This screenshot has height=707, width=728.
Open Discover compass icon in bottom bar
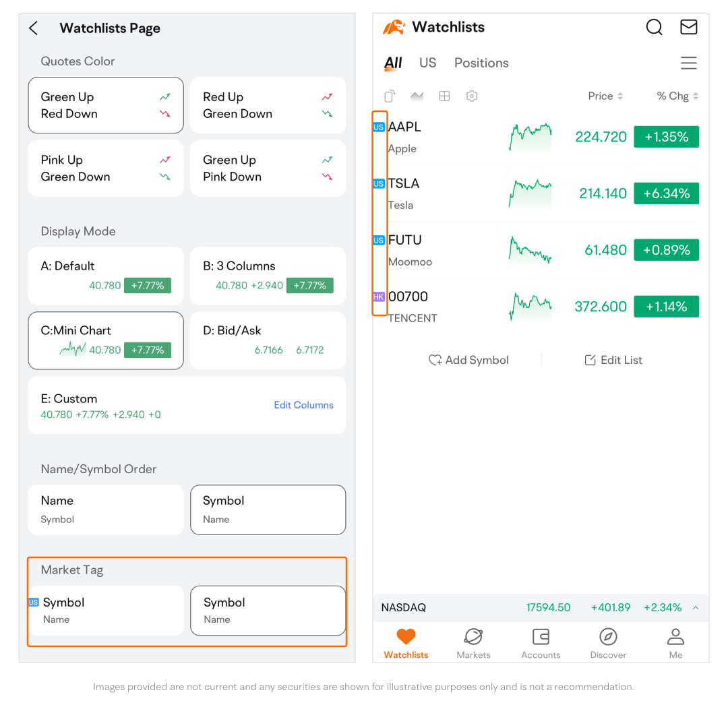click(608, 643)
